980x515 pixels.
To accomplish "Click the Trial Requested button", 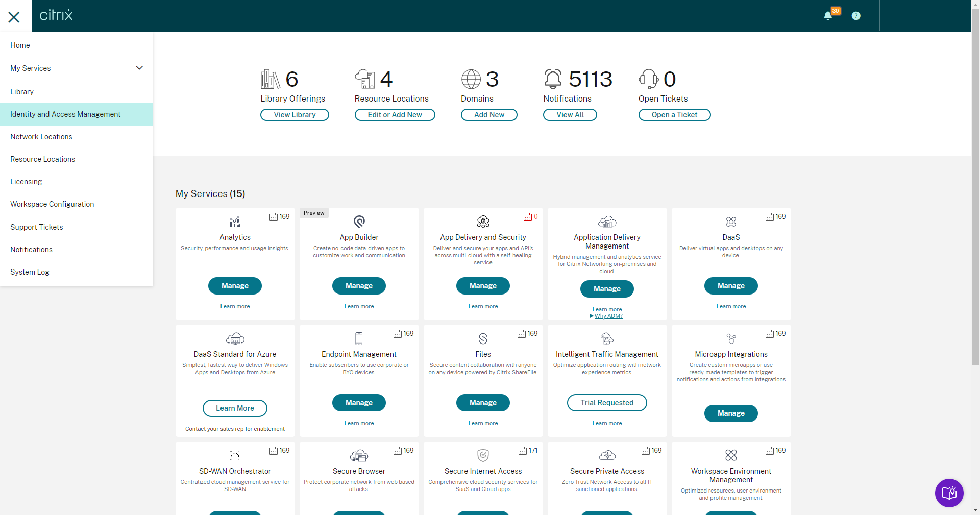I will pyautogui.click(x=607, y=403).
